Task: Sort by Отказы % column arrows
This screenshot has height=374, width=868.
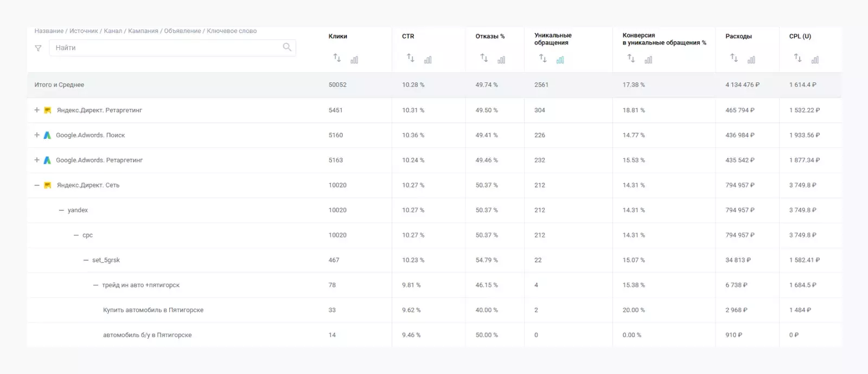Action: click(x=484, y=58)
